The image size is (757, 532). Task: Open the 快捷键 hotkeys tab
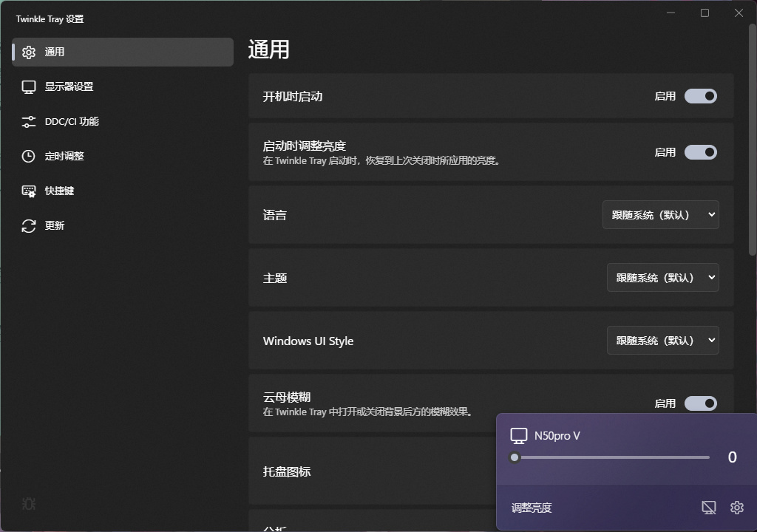click(x=123, y=191)
